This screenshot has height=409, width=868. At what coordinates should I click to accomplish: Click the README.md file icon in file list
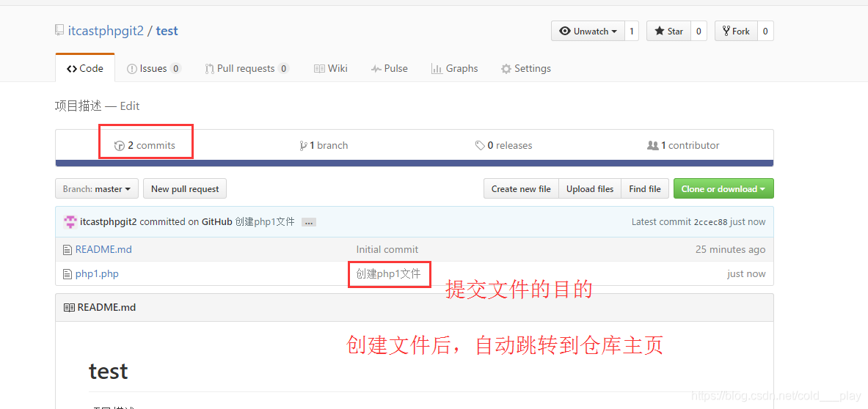point(68,250)
